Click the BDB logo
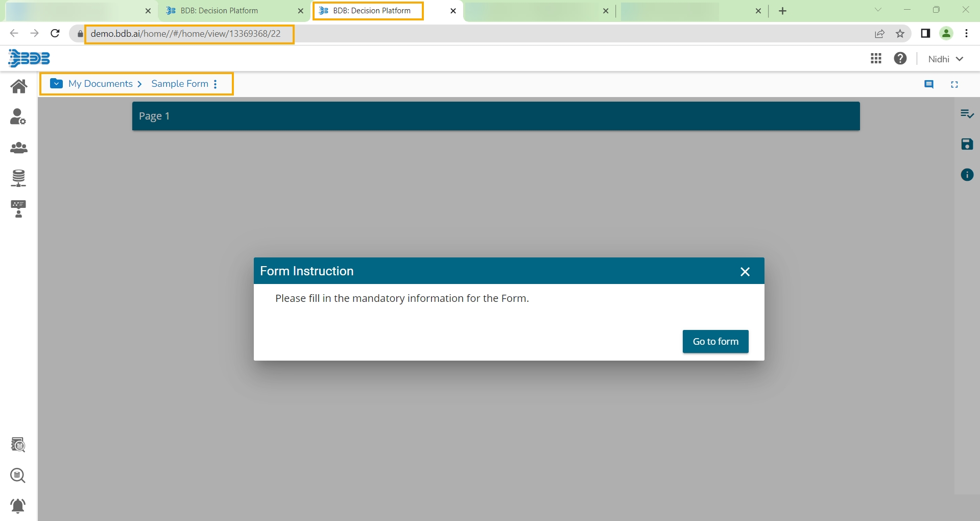Screen dimensions: 980x521 [x=29, y=58]
